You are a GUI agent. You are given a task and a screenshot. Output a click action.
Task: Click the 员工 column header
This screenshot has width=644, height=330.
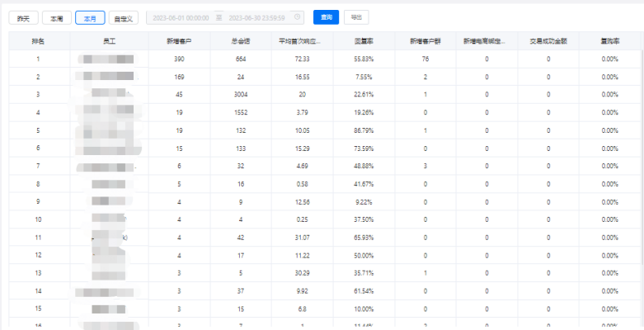point(110,40)
